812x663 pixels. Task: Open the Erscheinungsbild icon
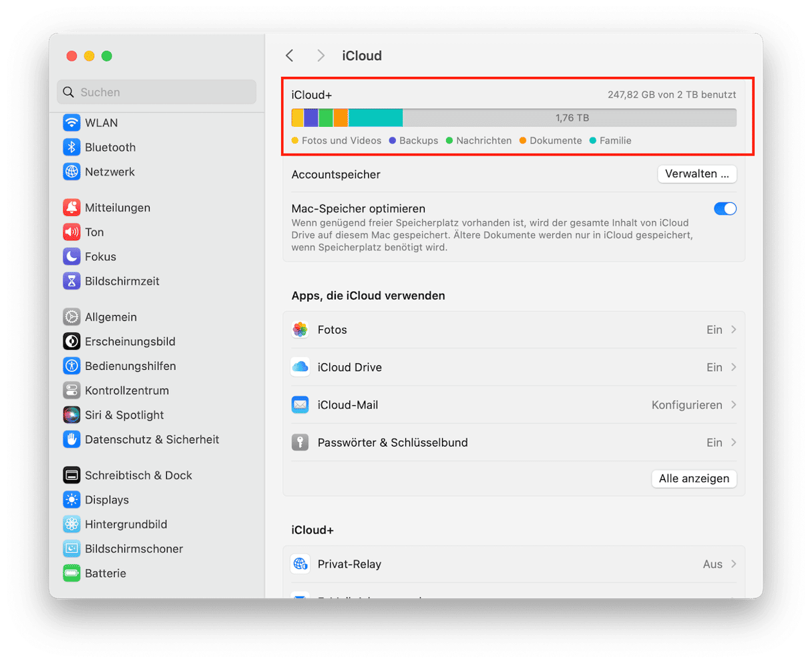click(71, 341)
